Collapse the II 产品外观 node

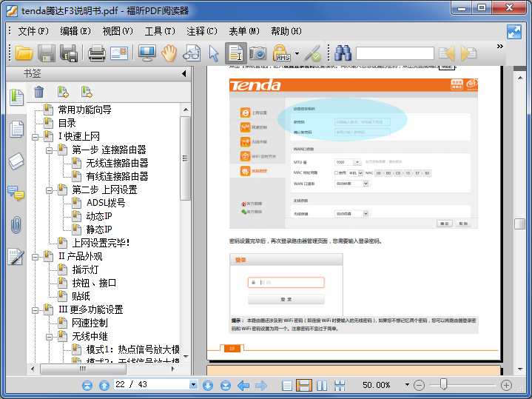coord(36,257)
